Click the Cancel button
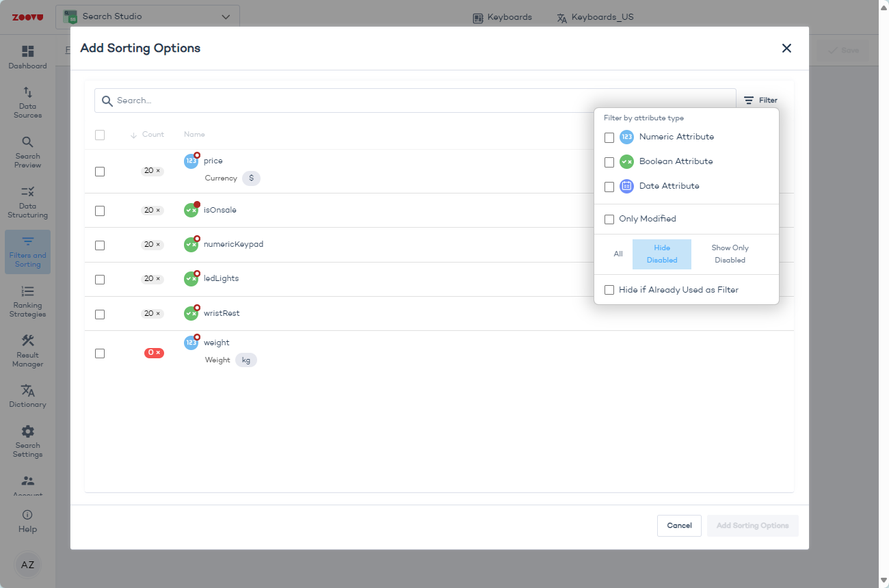Screen dimensions: 889x588 (x=679, y=526)
